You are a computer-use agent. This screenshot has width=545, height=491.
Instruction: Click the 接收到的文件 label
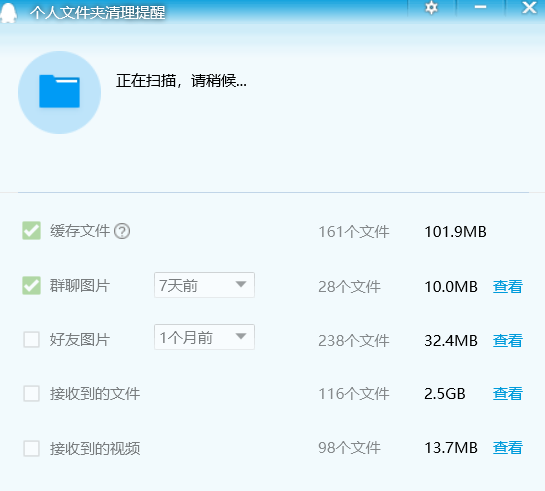[x=95, y=394]
